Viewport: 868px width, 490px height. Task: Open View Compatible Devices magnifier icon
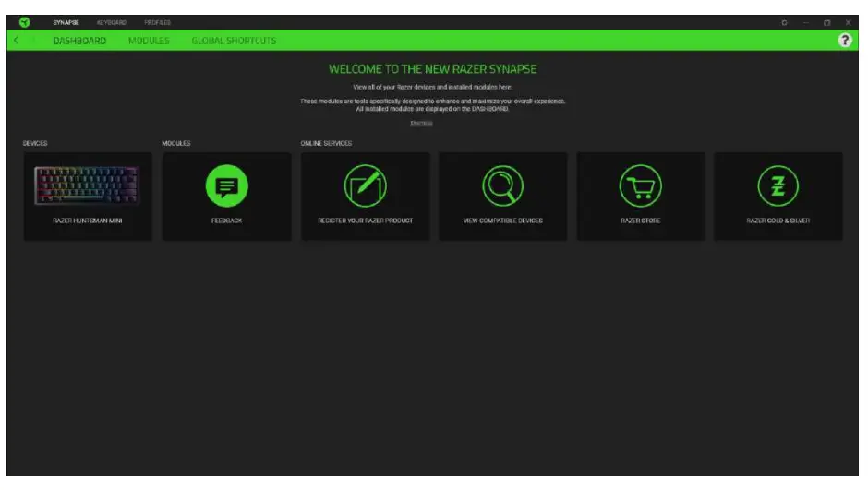point(502,185)
